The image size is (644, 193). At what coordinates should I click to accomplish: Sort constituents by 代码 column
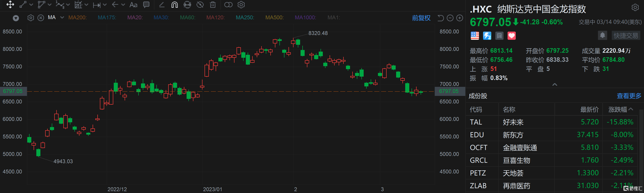tap(476, 110)
